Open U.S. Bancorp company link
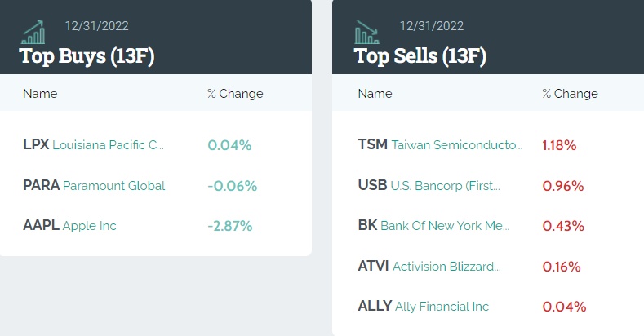Viewport: 644px width, 336px height. 446,185
